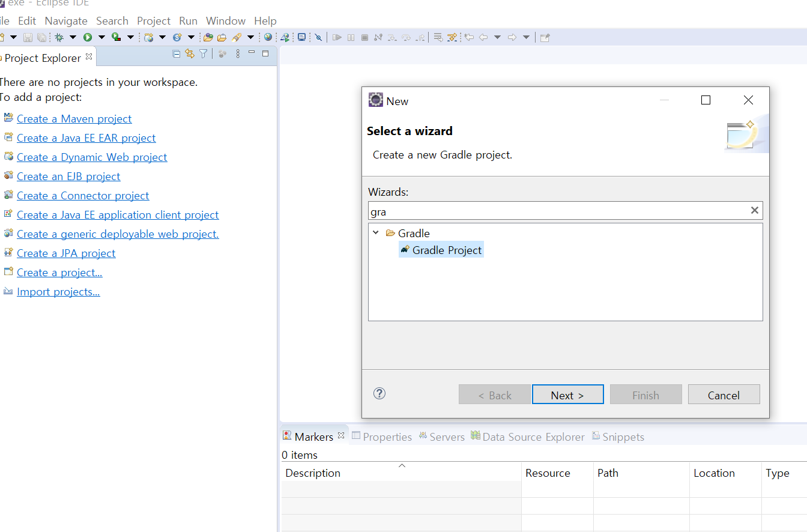Click the Search flashlight icon

pos(236,37)
